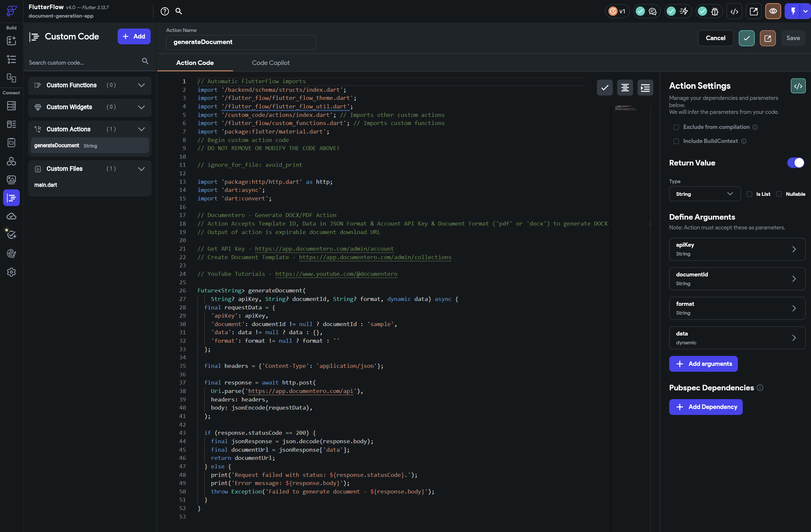Toggle the Return Value switch

pos(795,163)
